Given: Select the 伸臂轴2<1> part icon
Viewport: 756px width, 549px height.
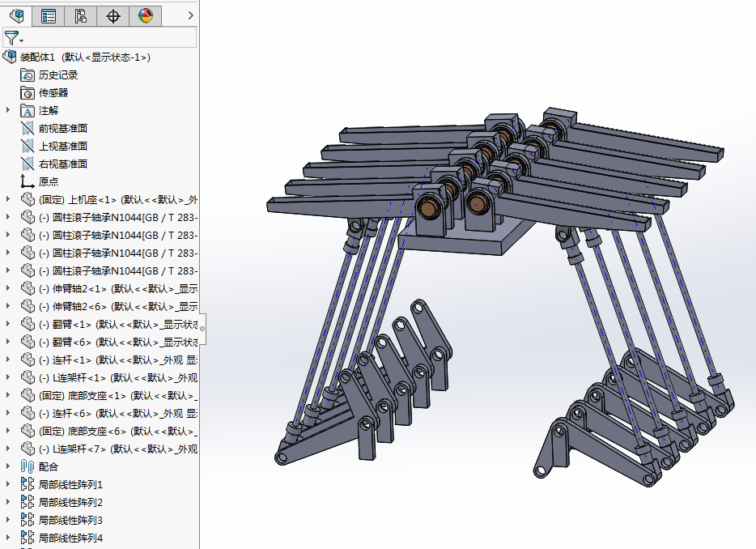Looking at the screenshot, I should click(x=28, y=288).
